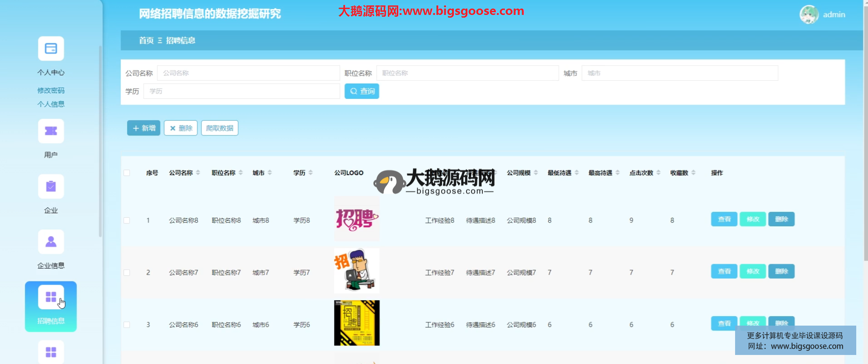Click the 查询 search button

click(362, 91)
